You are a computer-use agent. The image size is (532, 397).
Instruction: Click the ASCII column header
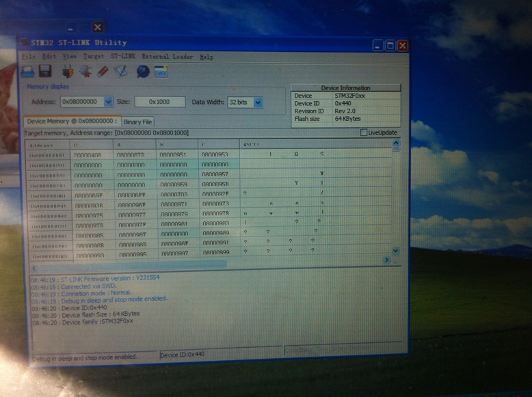[315, 144]
